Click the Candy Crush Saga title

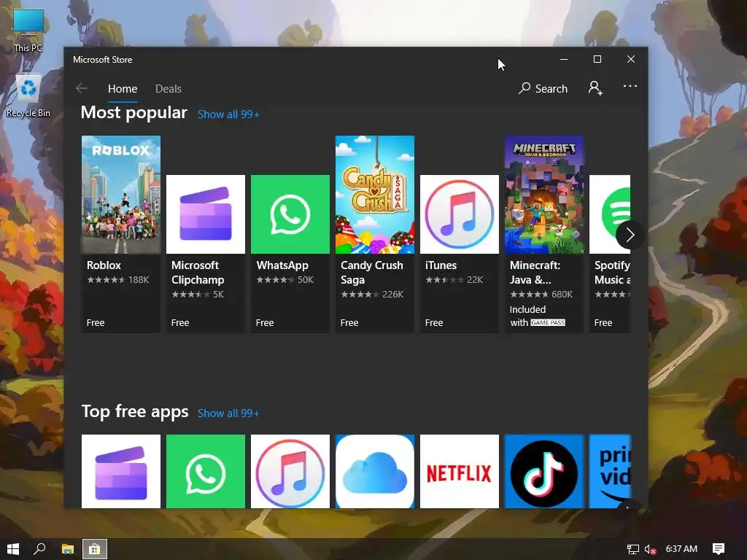(371, 273)
